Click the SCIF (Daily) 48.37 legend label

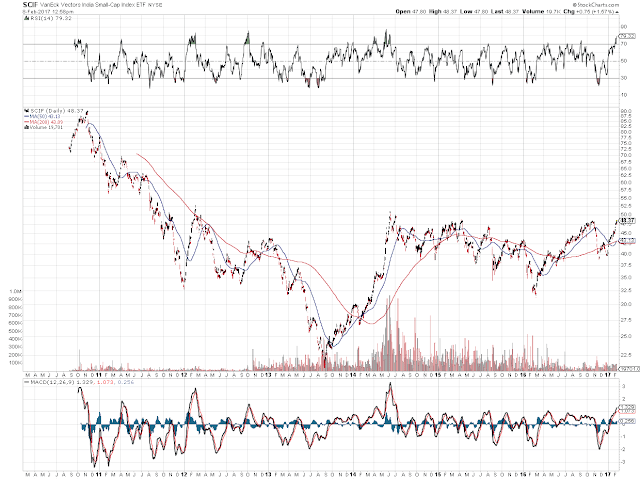coord(58,111)
